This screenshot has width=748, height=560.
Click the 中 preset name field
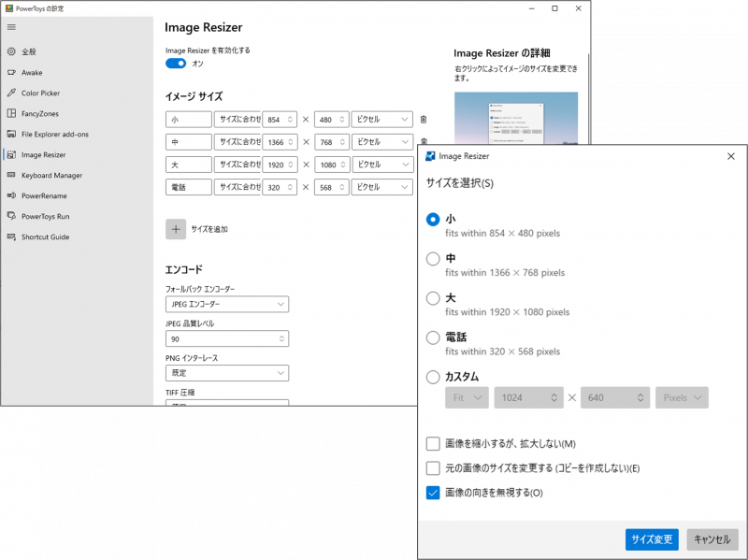pyautogui.click(x=189, y=142)
